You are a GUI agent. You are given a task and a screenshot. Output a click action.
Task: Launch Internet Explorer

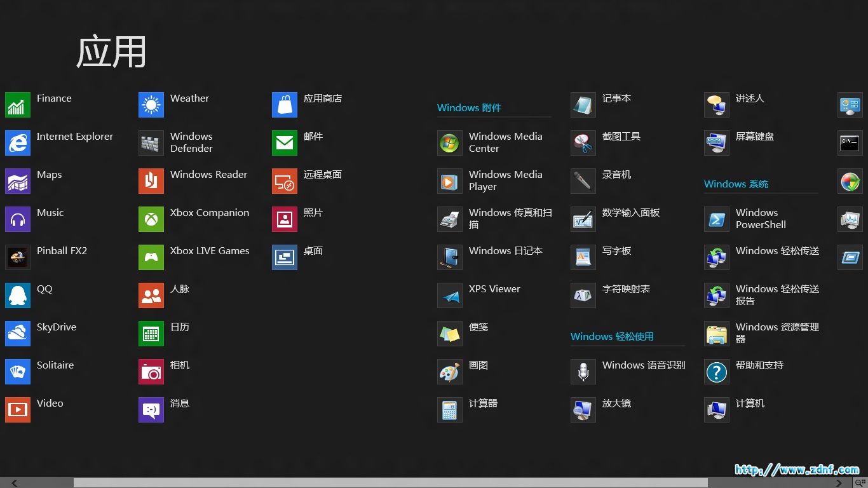click(x=18, y=143)
